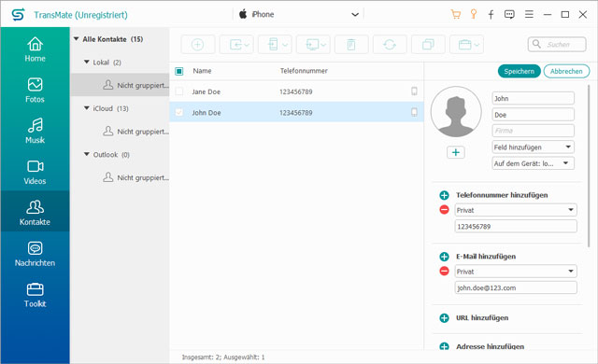598x364 pixels.
Task: Open the feedback chat icon
Action: tap(509, 15)
